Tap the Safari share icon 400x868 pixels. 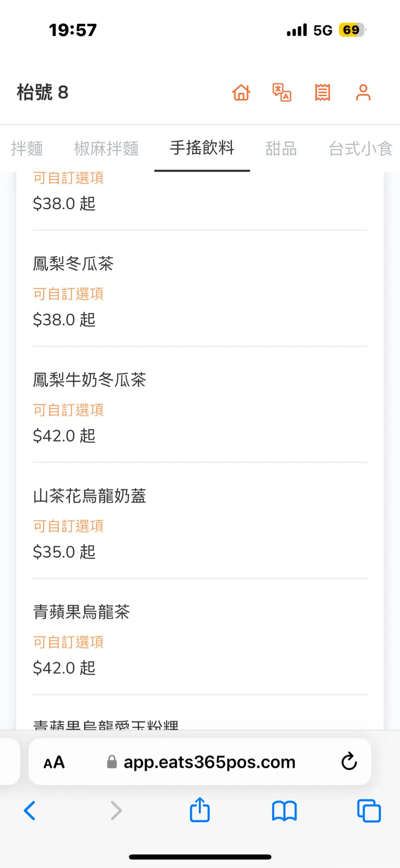coord(200,810)
